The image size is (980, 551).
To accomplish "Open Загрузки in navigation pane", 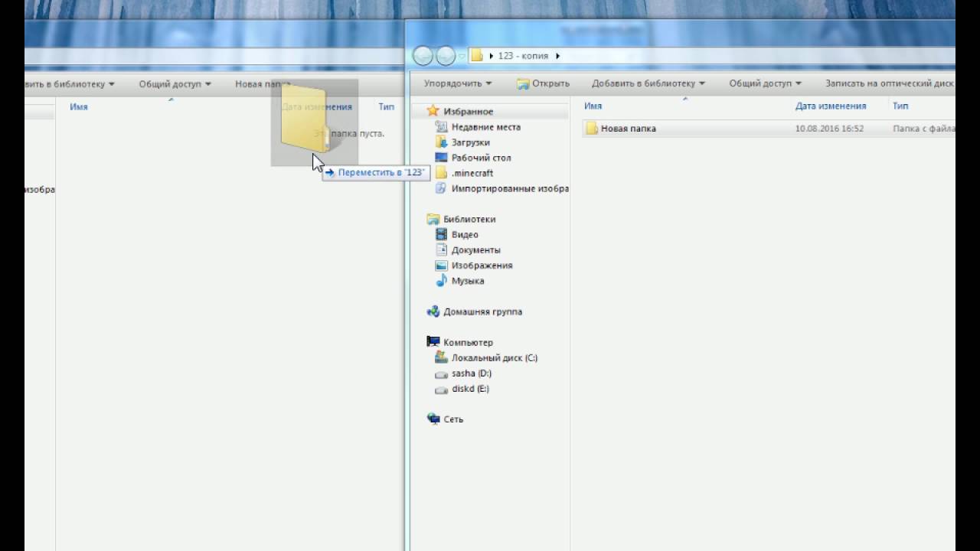I will 471,142.
